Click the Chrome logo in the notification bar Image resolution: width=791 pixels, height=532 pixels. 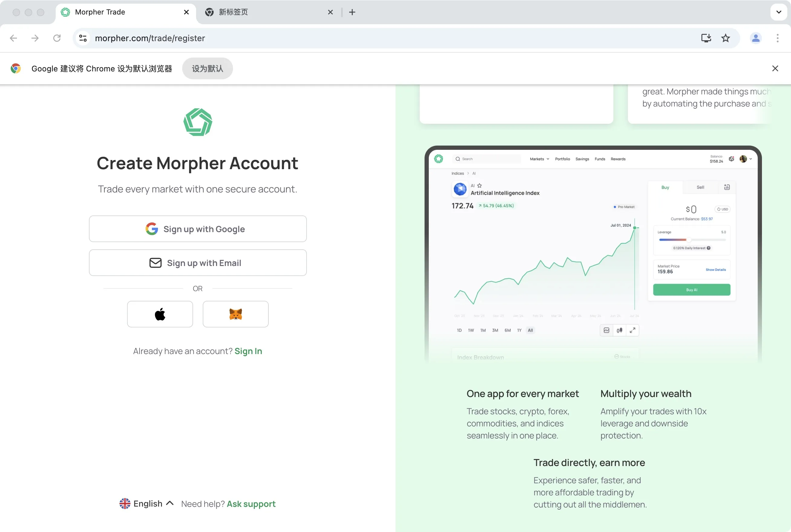pyautogui.click(x=16, y=68)
